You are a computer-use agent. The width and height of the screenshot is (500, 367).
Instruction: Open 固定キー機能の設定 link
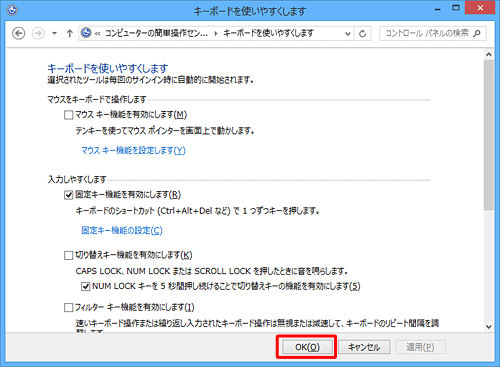[x=122, y=230]
